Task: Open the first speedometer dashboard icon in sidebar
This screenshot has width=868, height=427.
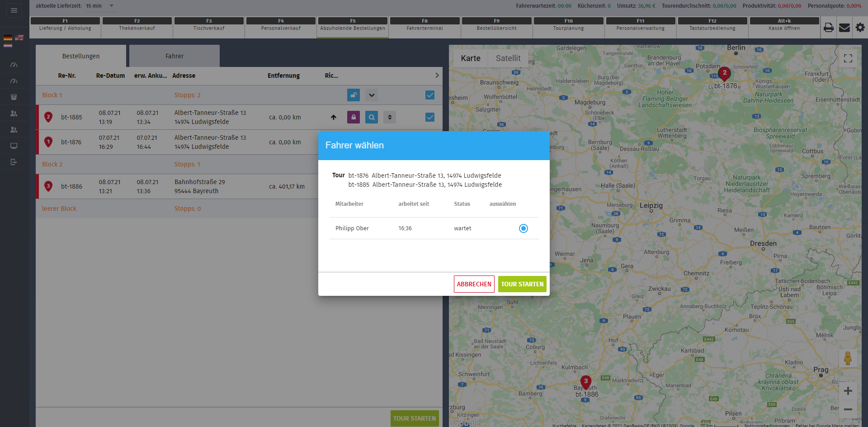Action: coord(14,65)
